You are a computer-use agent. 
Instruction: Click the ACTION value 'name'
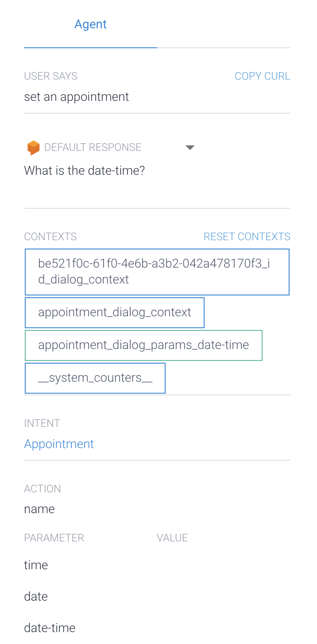(x=39, y=509)
